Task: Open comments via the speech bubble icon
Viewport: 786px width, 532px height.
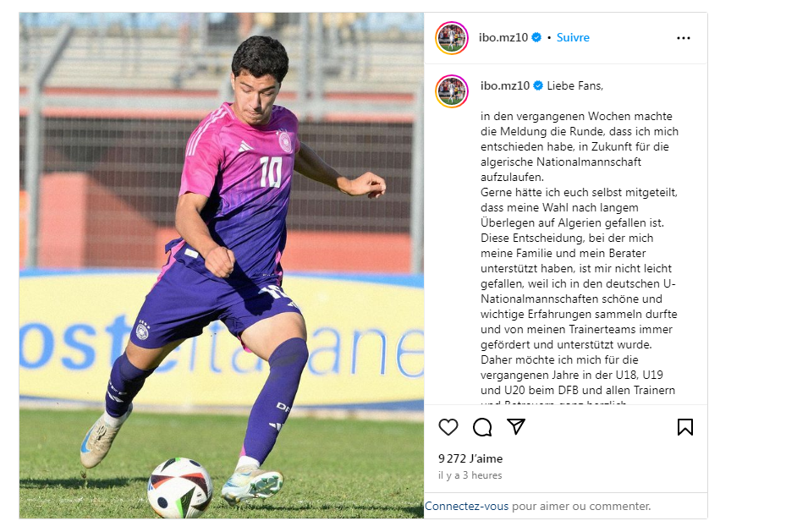Action: click(482, 427)
